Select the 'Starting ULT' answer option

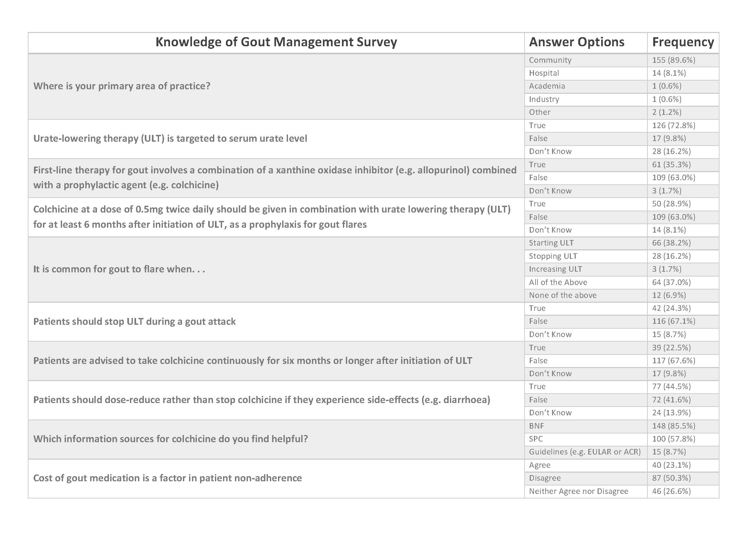551,243
